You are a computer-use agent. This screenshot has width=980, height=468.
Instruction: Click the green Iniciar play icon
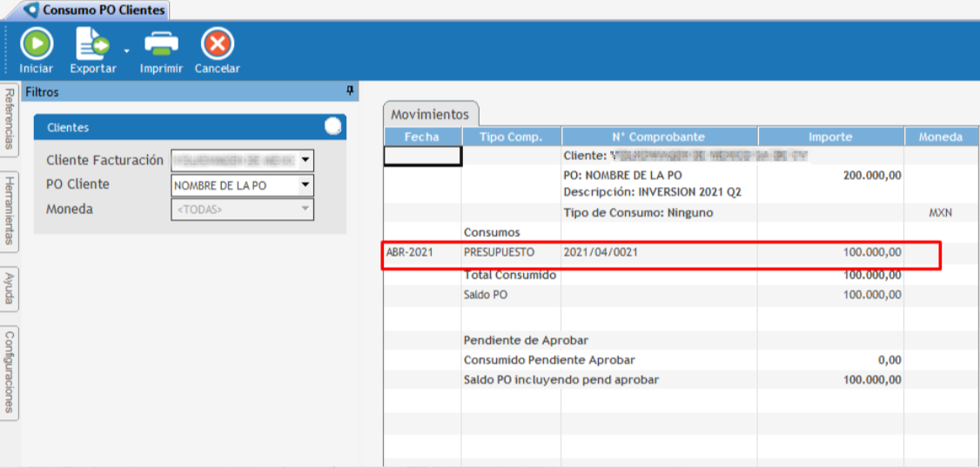(36, 43)
